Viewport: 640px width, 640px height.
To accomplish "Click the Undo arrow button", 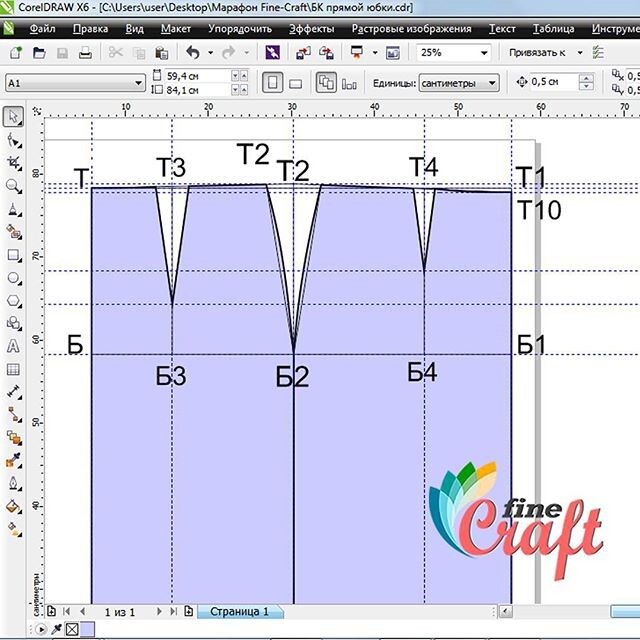I will click(x=192, y=52).
